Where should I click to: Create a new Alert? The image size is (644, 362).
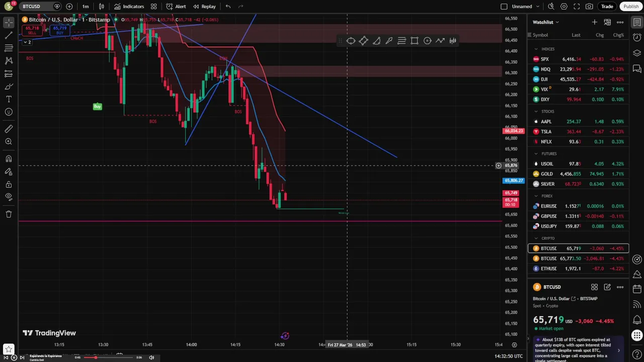(x=176, y=7)
